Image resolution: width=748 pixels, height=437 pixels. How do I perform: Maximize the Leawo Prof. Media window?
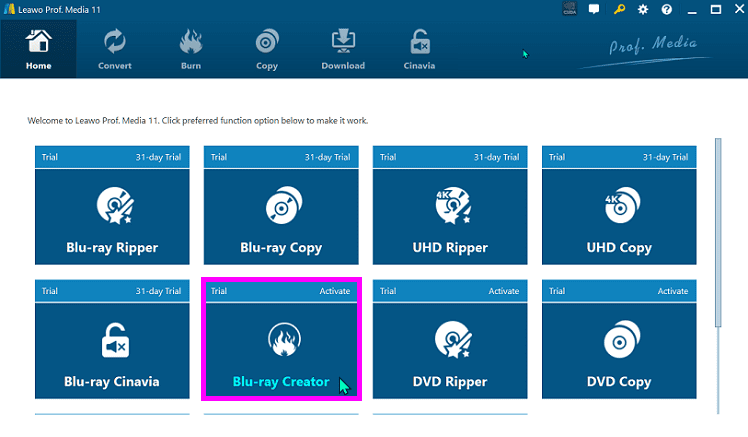coord(716,10)
